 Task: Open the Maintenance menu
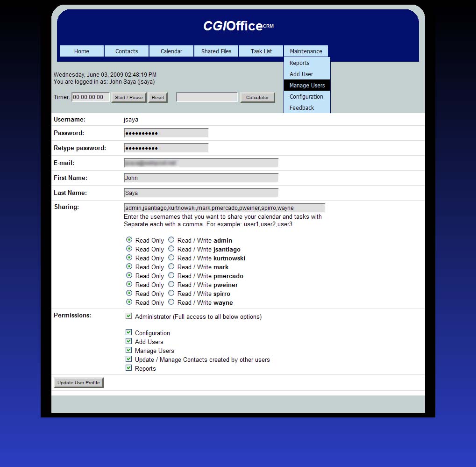click(306, 51)
